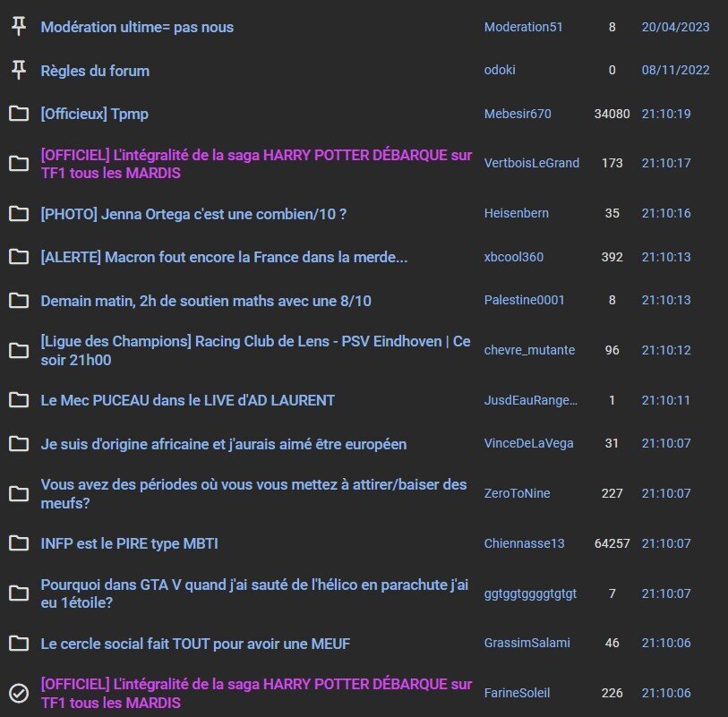The image size is (728, 717).
Task: View author profile ZeroToNine
Action: pos(518,493)
